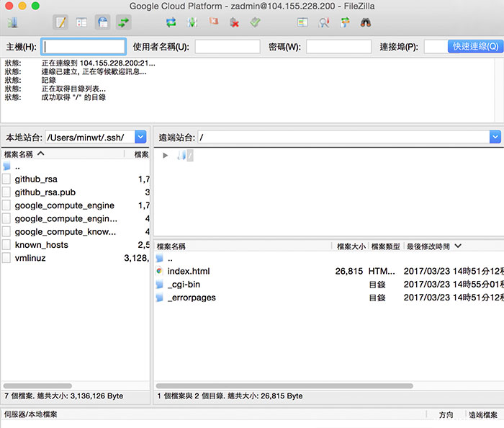Image resolution: width=504 pixels, height=428 pixels.
Task: Select the local parent folder entry
Action: (75, 166)
